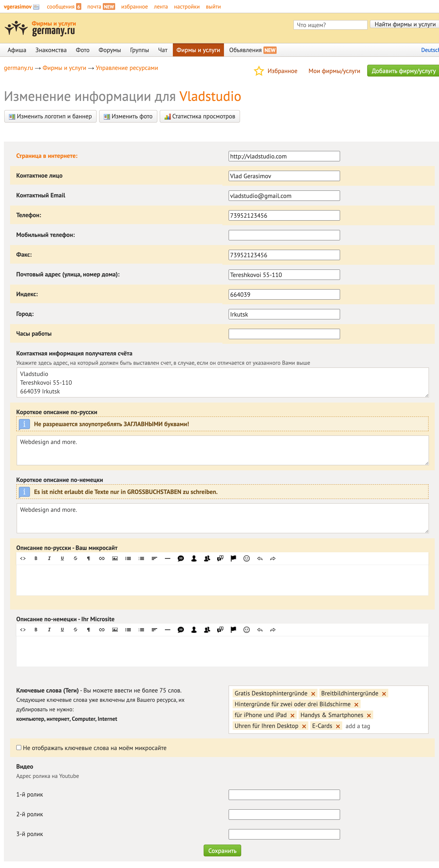Click Изменить фото button
439x868 pixels.
tap(128, 116)
